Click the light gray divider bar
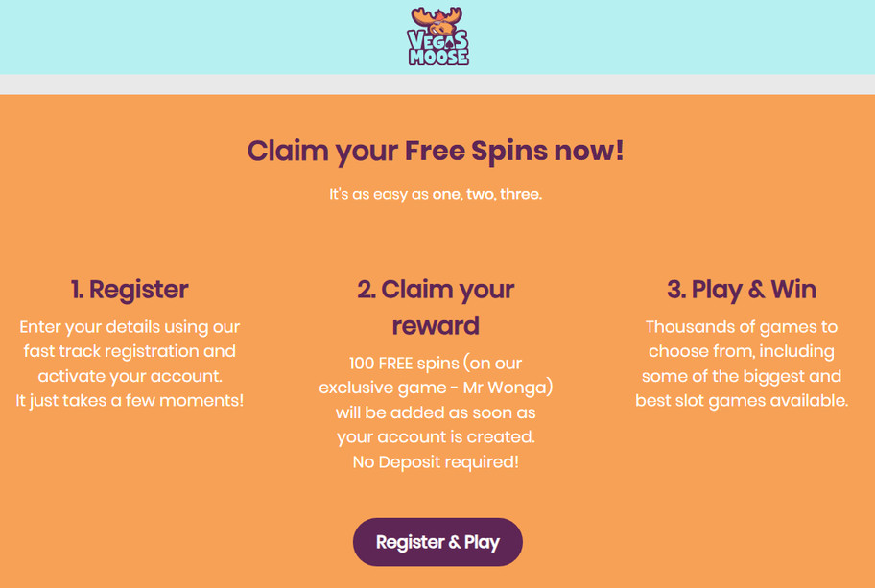This screenshot has width=875, height=588. (x=437, y=84)
